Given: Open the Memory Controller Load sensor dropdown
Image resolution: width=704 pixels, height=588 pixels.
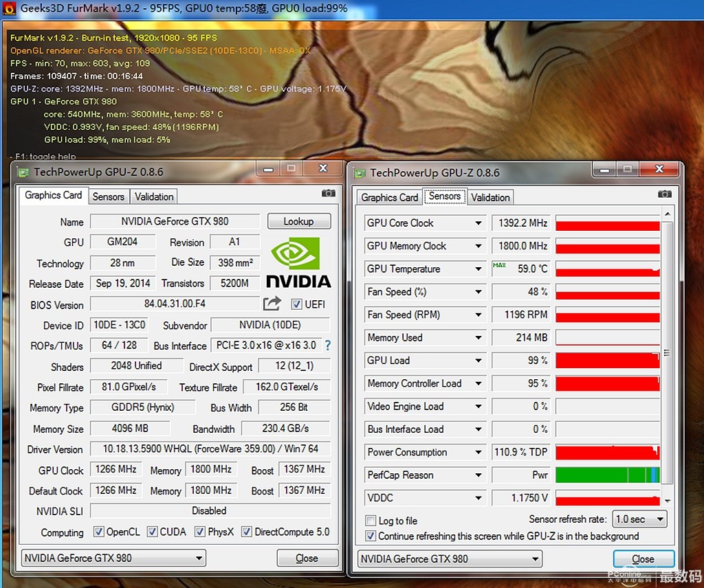Looking at the screenshot, I should [x=478, y=383].
